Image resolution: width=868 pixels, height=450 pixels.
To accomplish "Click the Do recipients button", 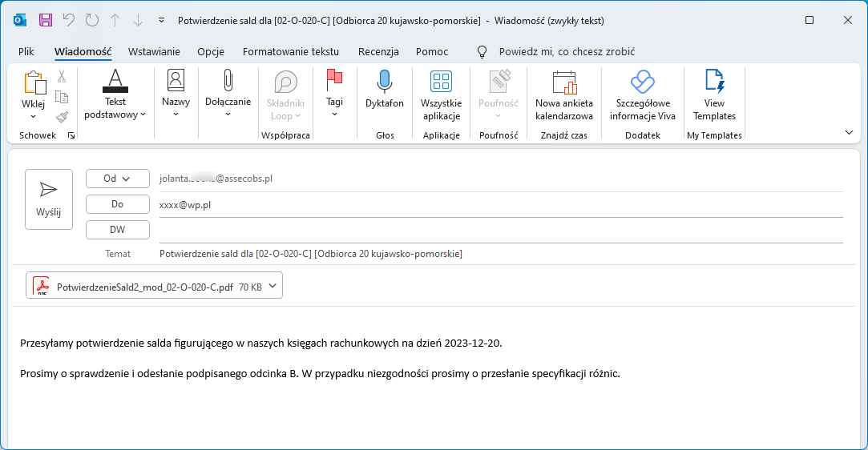I will 117,204.
